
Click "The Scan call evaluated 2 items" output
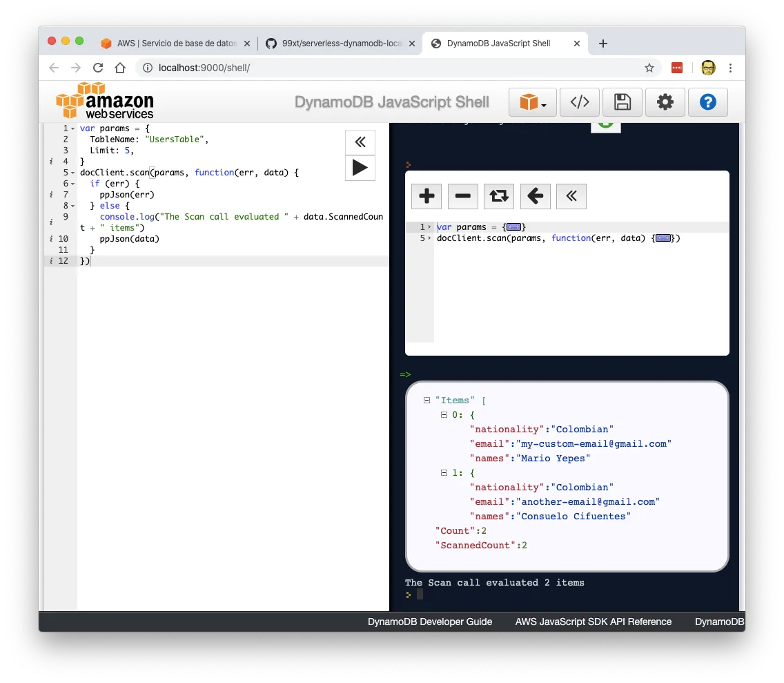(x=495, y=583)
